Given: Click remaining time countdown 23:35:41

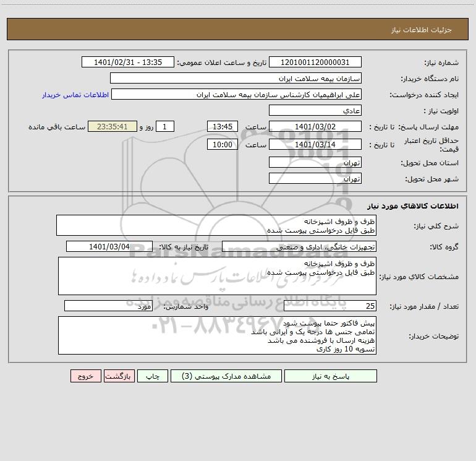Looking at the screenshot, I should [x=113, y=127].
